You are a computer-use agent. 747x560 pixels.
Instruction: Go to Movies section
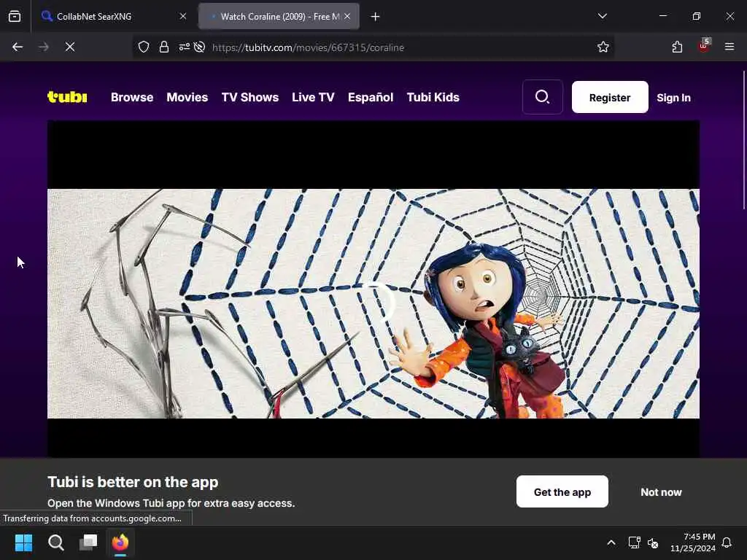(187, 97)
